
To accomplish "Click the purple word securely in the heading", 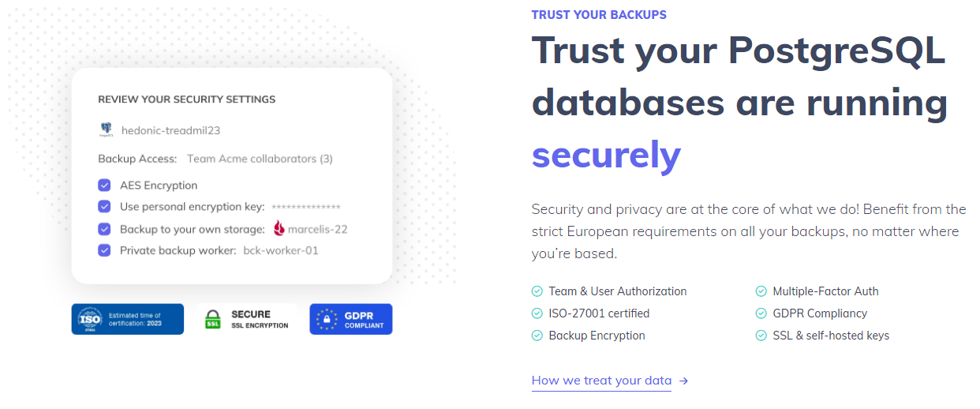I will pos(606,155).
